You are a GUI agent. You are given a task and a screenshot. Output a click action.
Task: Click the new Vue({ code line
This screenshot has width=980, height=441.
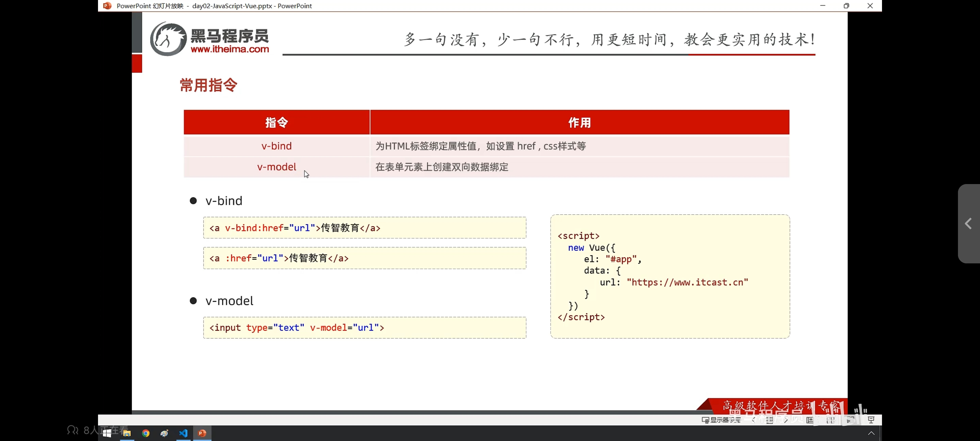pyautogui.click(x=591, y=248)
